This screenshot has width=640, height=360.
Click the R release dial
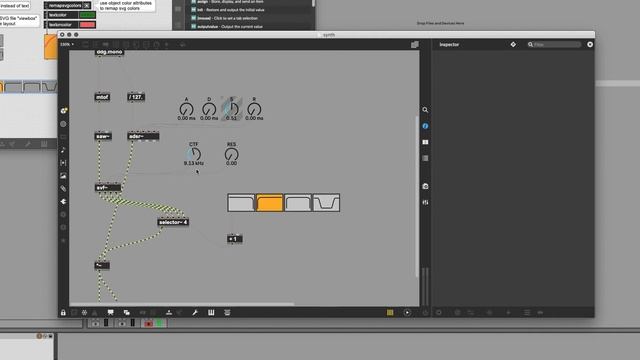tap(254, 109)
